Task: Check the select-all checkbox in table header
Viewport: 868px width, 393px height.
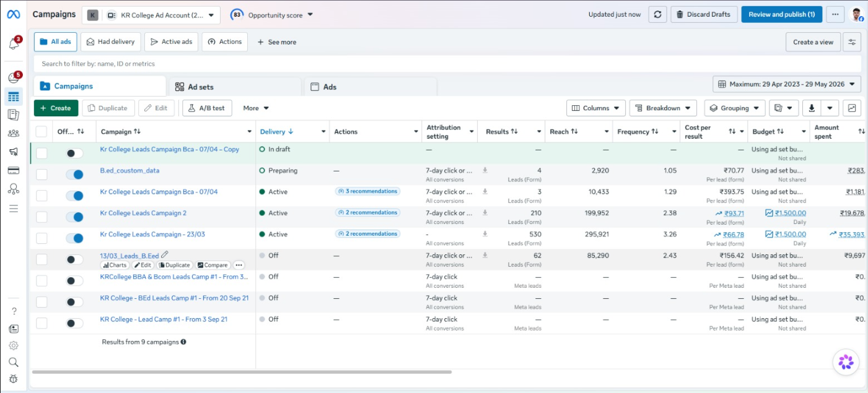Action: (42, 131)
